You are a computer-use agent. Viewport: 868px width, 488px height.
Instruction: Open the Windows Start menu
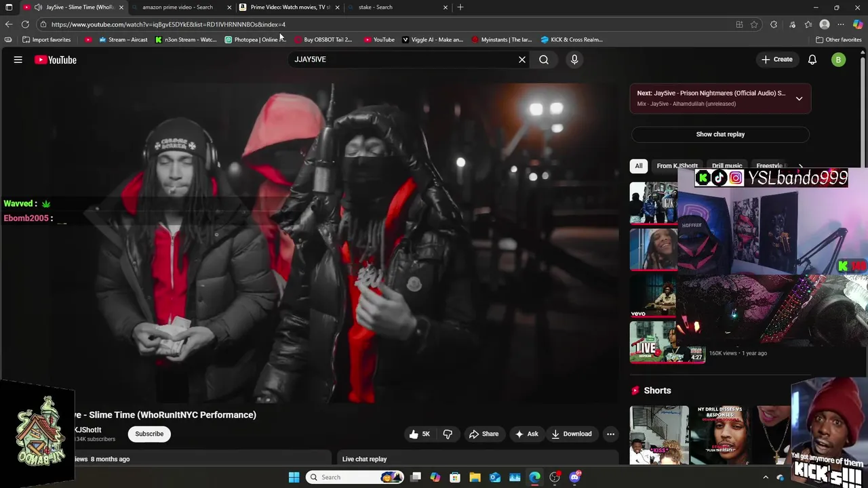click(x=294, y=477)
